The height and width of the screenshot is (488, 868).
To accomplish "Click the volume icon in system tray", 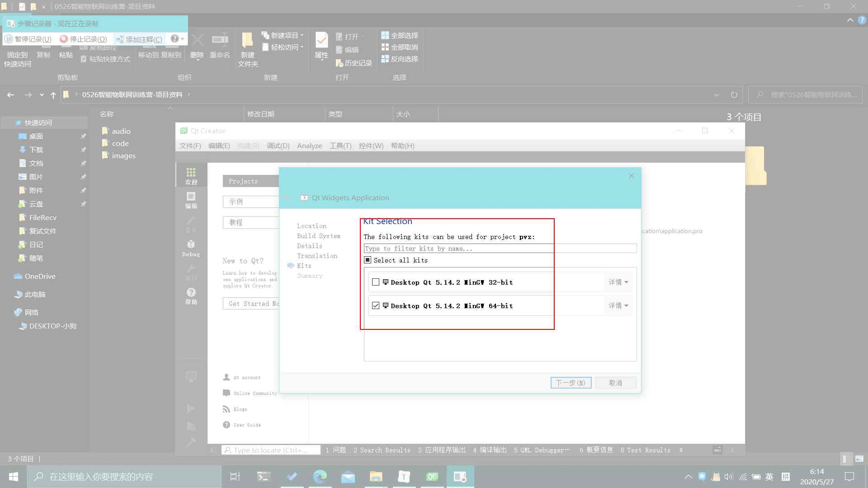I will tap(728, 477).
